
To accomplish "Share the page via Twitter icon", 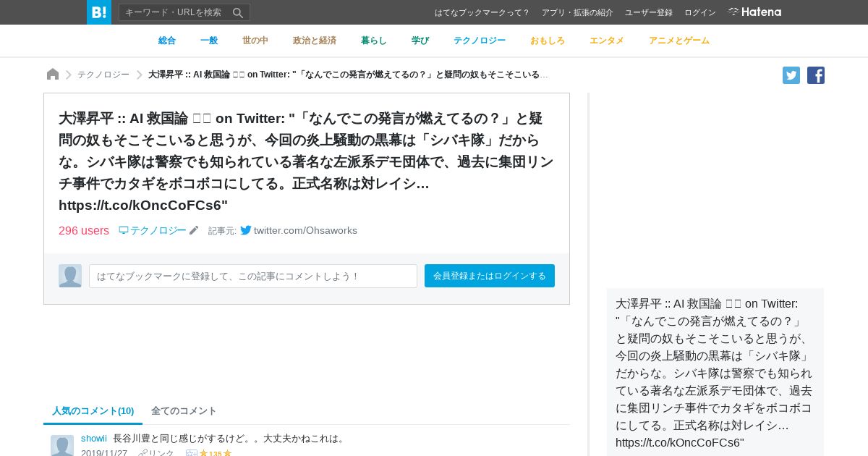I will click(x=791, y=75).
